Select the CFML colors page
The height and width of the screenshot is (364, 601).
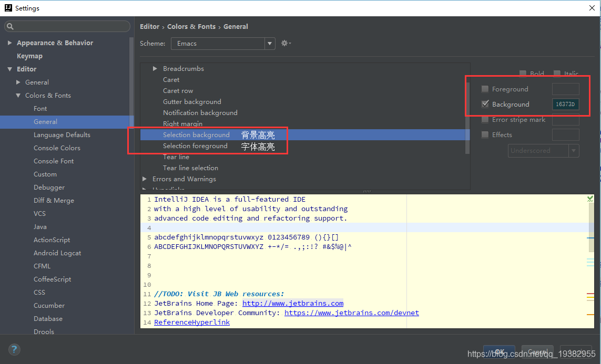click(x=42, y=266)
